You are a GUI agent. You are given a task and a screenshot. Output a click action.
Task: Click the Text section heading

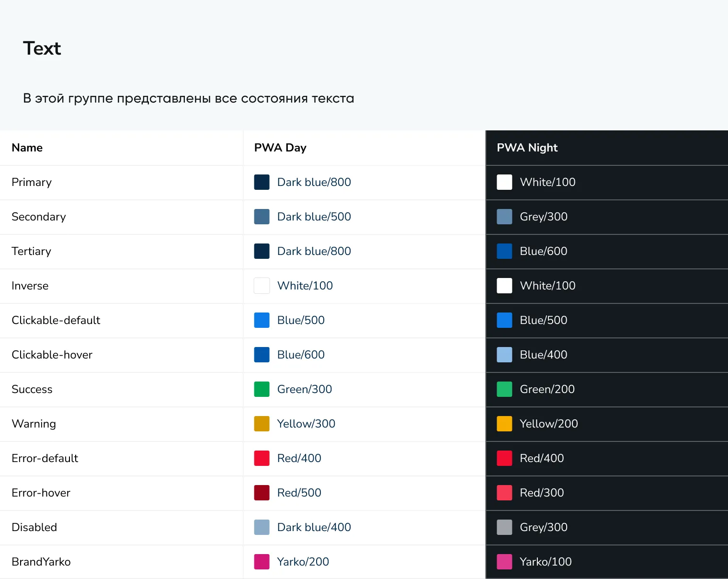tap(42, 48)
